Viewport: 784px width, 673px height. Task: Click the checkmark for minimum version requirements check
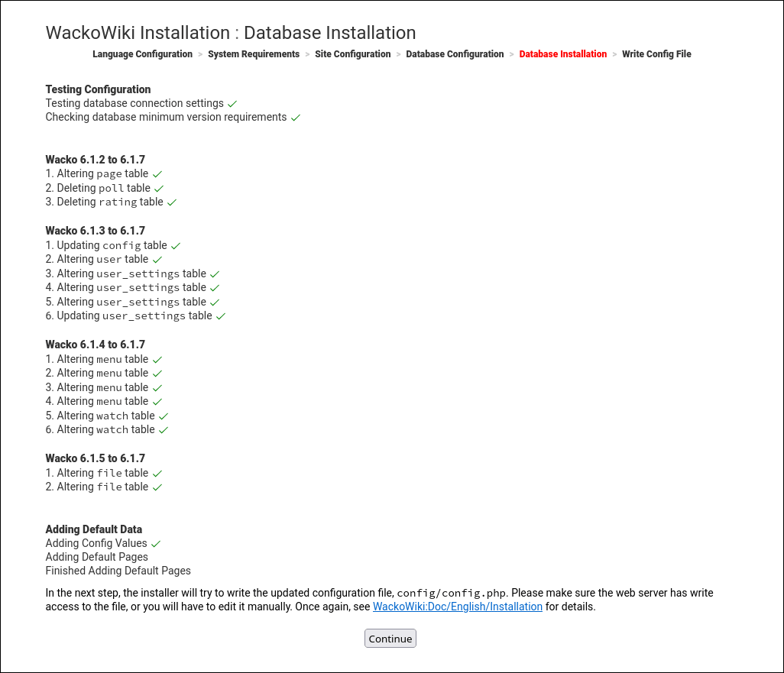coord(295,117)
